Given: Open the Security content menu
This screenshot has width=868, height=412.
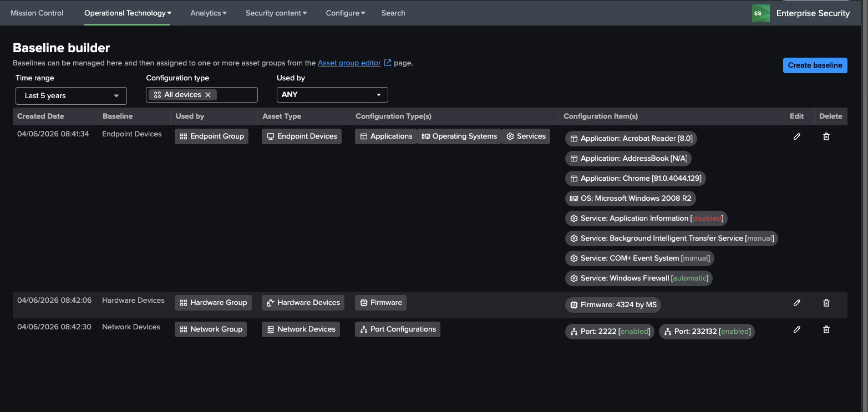Looking at the screenshot, I should coord(276,13).
